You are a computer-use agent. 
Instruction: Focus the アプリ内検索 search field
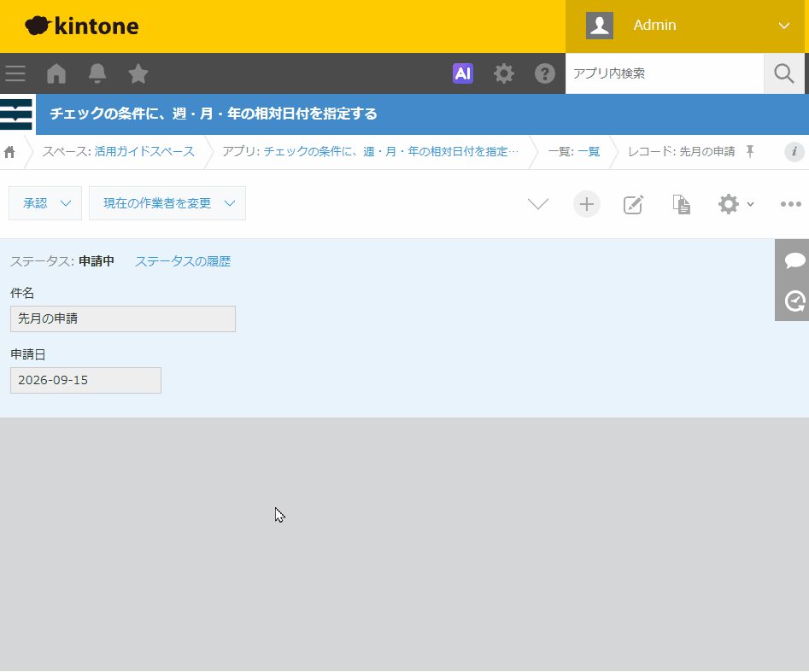[665, 73]
